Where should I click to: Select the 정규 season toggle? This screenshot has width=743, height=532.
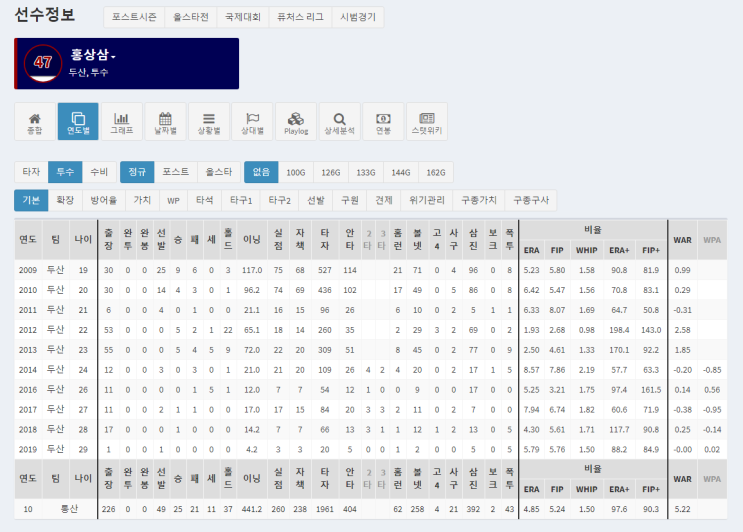coord(137,172)
